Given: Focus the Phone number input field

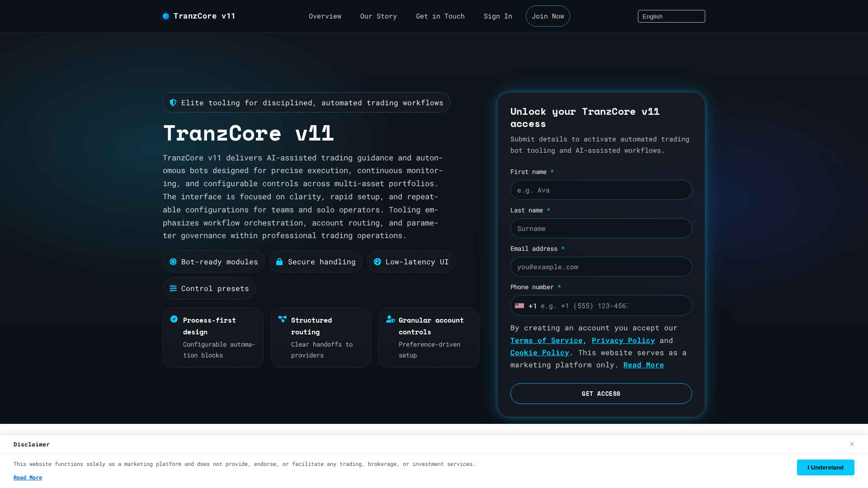Looking at the screenshot, I should 601,306.
